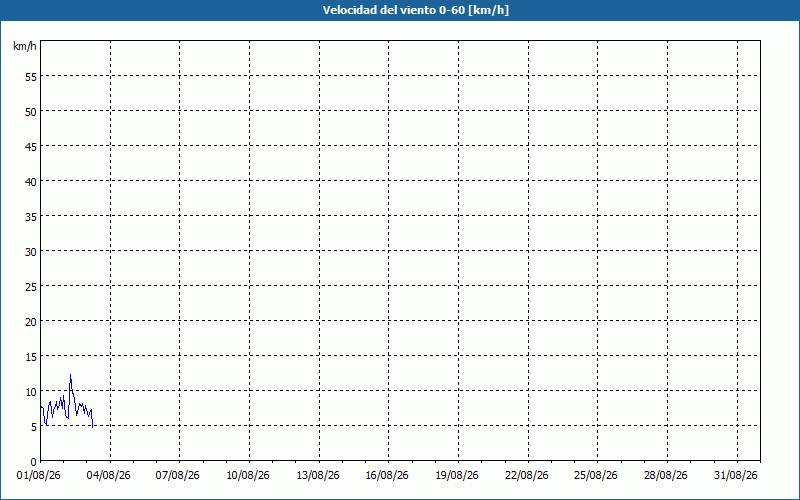Click the y-axis value '20'
The width and height of the screenshot is (800, 500).
[31, 322]
